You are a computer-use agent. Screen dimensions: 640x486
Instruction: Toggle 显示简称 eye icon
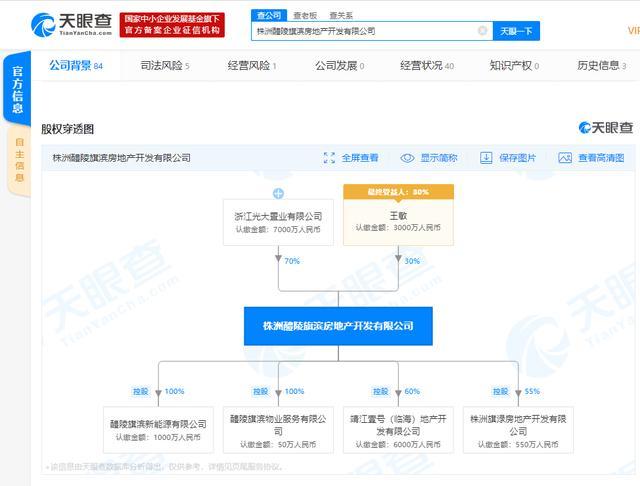(x=407, y=158)
